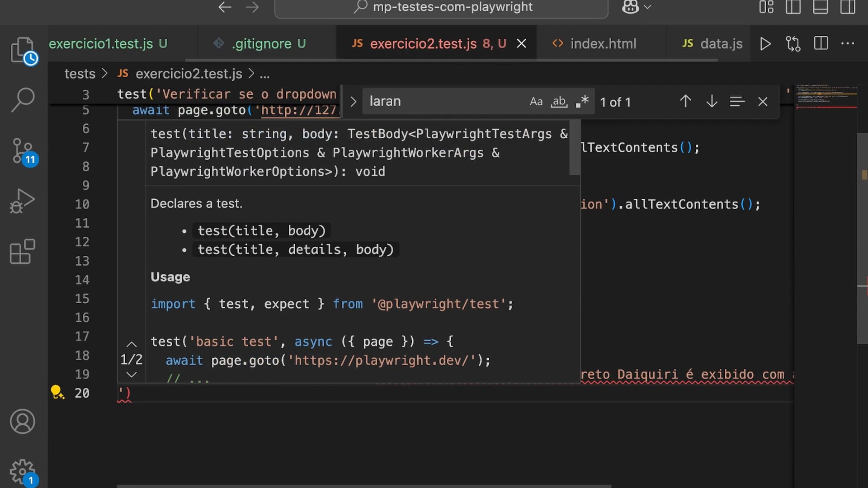Open the Extensions view

click(x=22, y=252)
